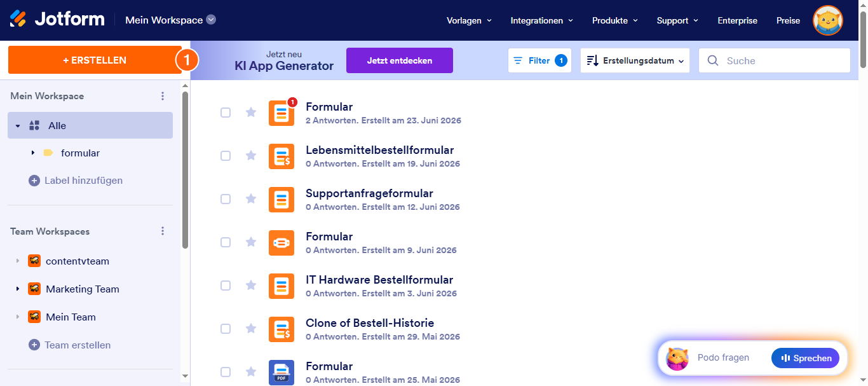The height and width of the screenshot is (386, 868).
Task: Click the 9. Juni Formular card-form icon
Action: pos(281,243)
